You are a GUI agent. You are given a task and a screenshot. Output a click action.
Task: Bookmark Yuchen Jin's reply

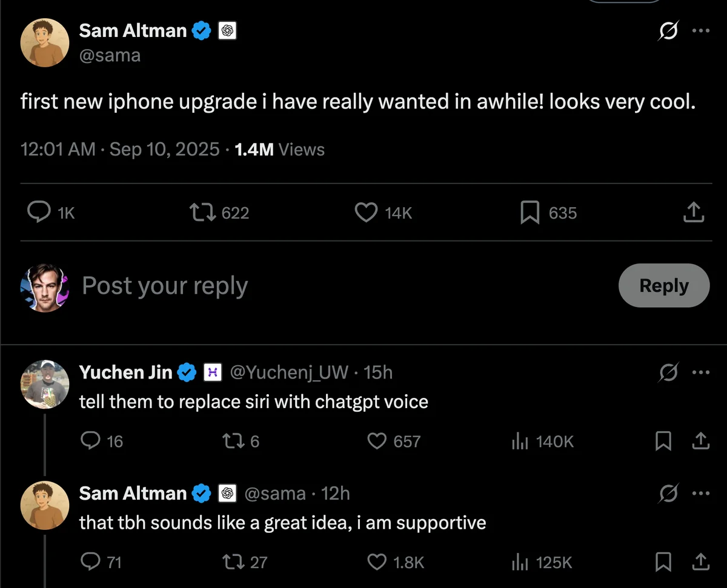pyautogui.click(x=663, y=441)
